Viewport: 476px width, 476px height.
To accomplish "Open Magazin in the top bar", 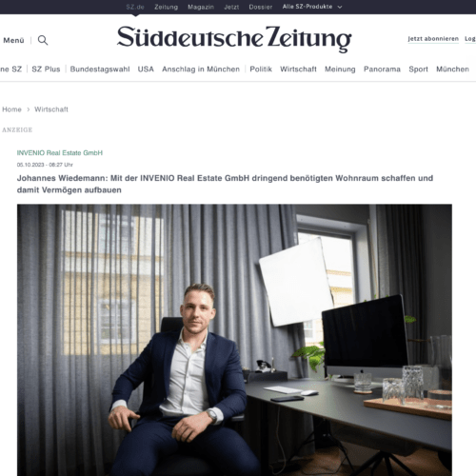I will 201,7.
